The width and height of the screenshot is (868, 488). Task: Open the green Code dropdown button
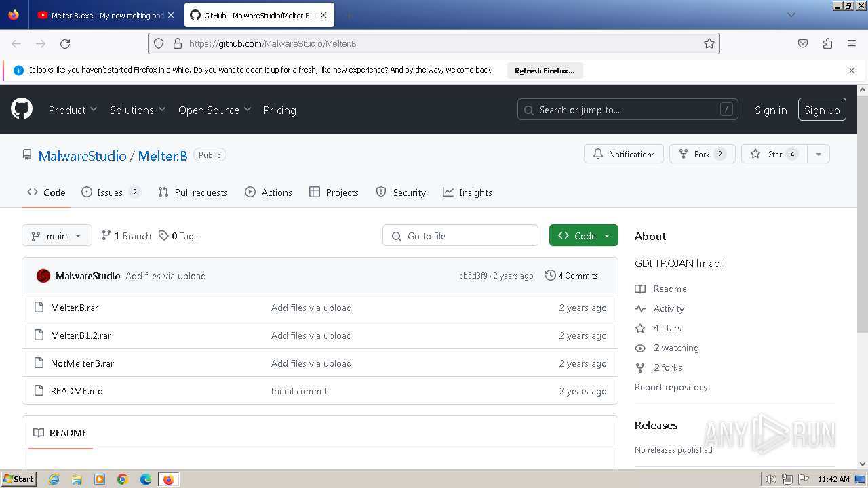584,236
